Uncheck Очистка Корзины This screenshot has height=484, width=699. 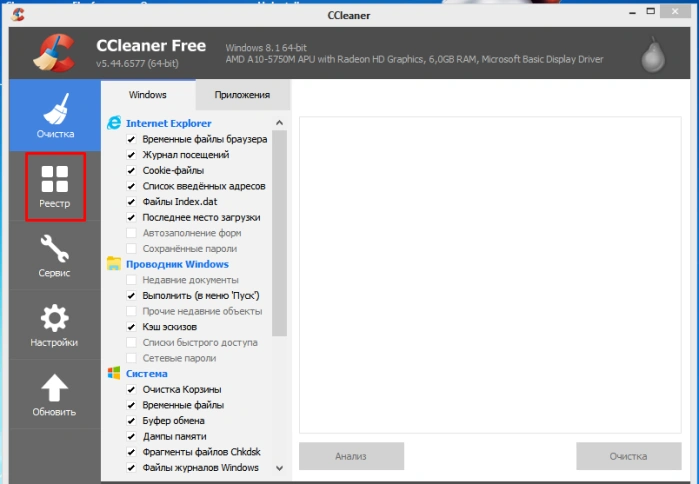(131, 390)
